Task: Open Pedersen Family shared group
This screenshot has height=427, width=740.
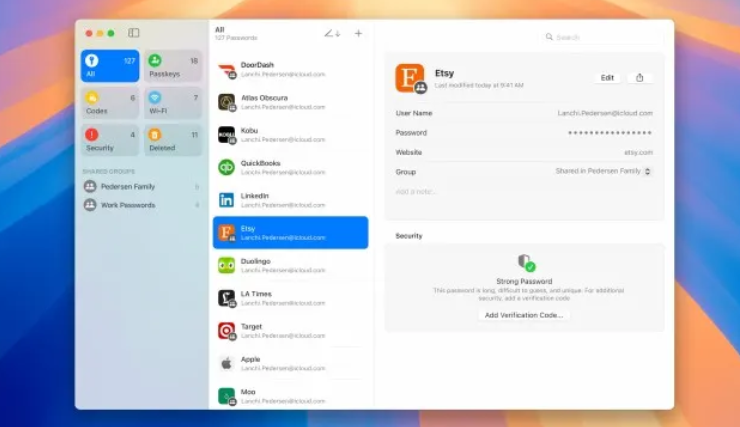Action: coord(142,186)
